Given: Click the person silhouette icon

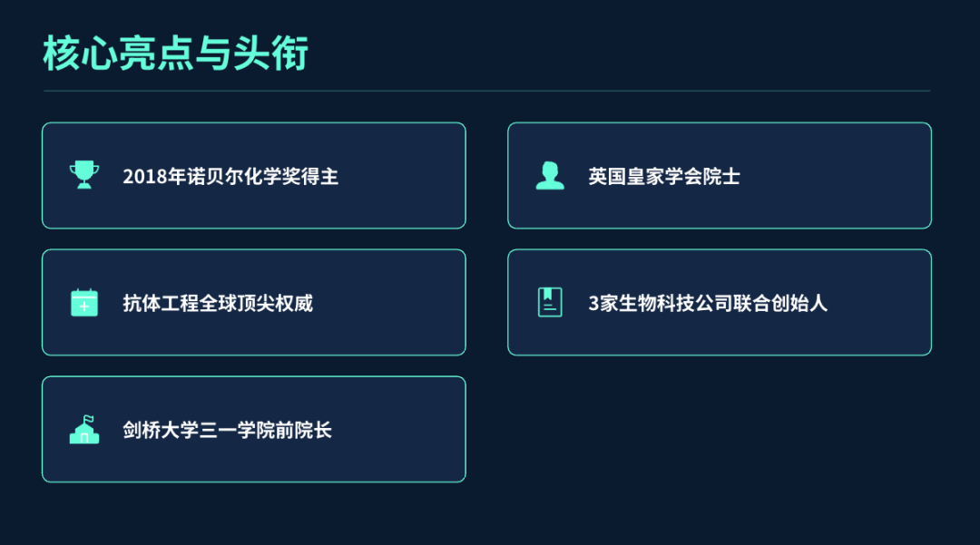Looking at the screenshot, I should tap(550, 175).
